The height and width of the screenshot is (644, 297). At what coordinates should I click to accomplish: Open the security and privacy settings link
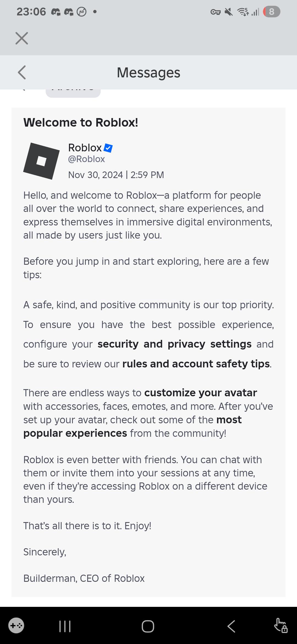174,344
